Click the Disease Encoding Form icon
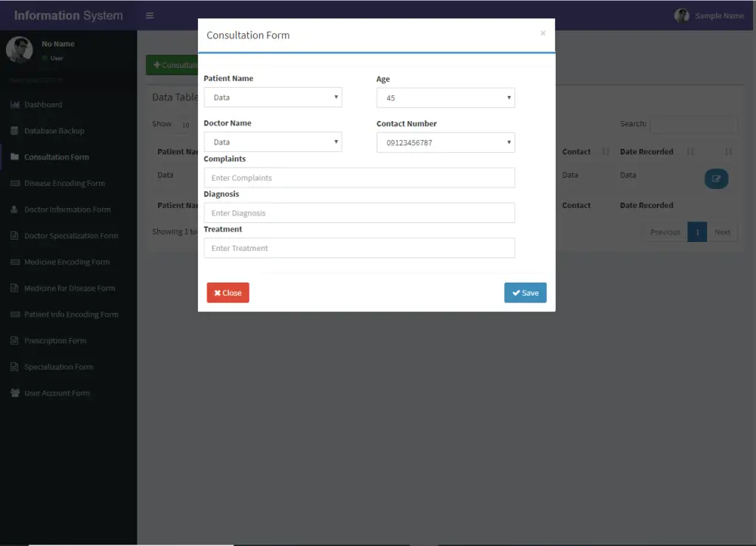Viewport: 756px width, 546px height. pos(15,183)
